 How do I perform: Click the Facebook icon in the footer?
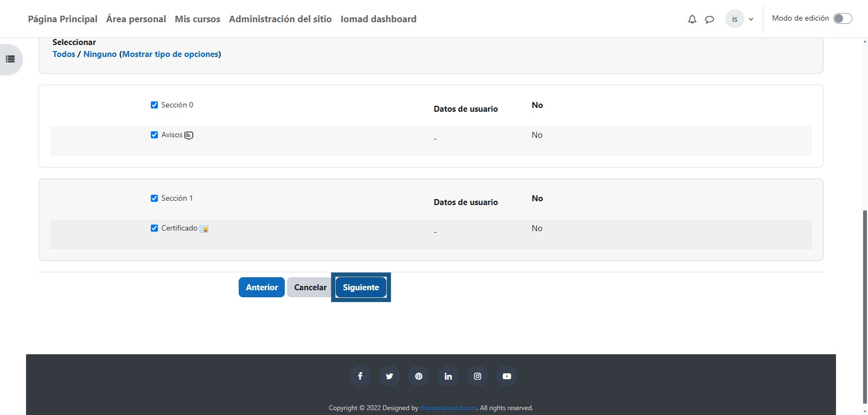point(360,376)
